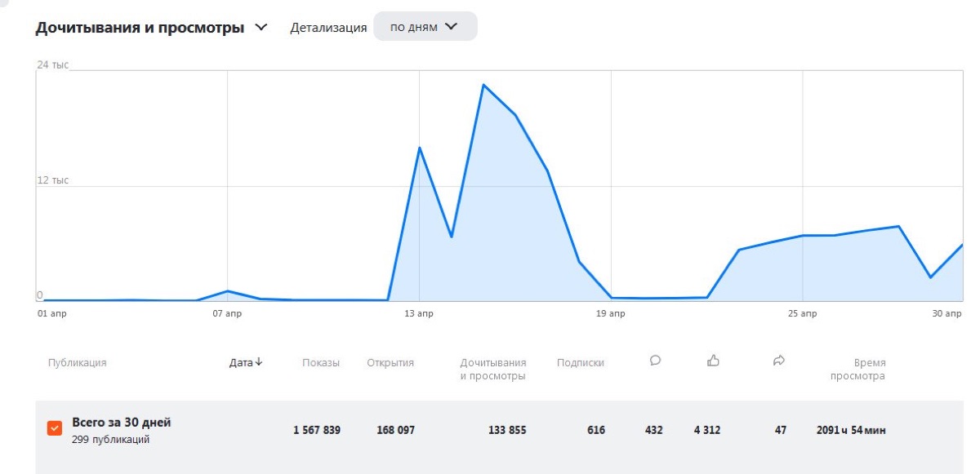Click the Подписки column header

[x=581, y=362]
